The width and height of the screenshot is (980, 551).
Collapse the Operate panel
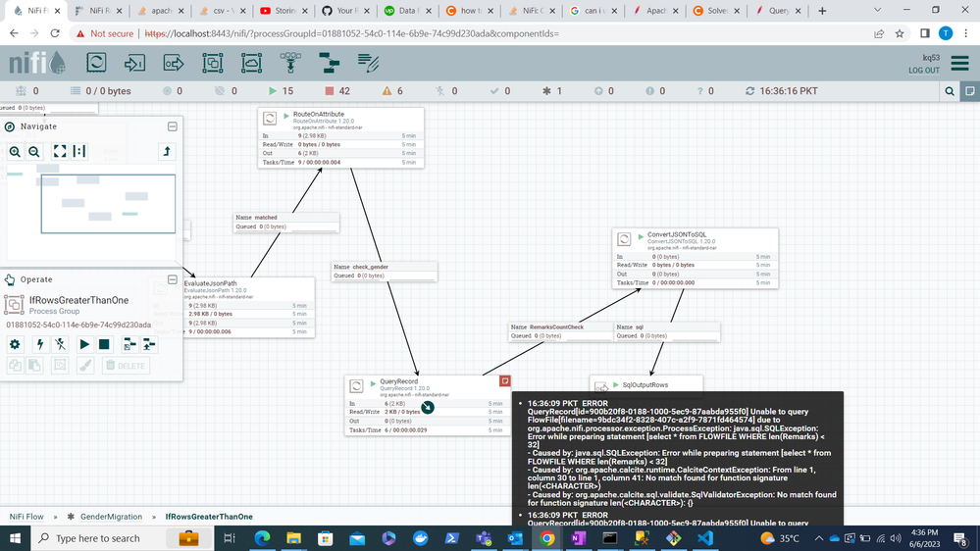tap(173, 279)
